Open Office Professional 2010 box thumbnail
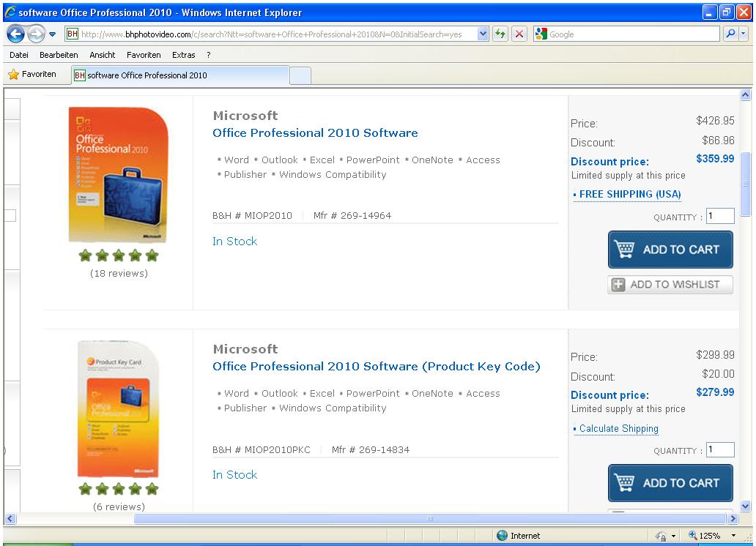This screenshot has height=546, width=756. click(119, 174)
